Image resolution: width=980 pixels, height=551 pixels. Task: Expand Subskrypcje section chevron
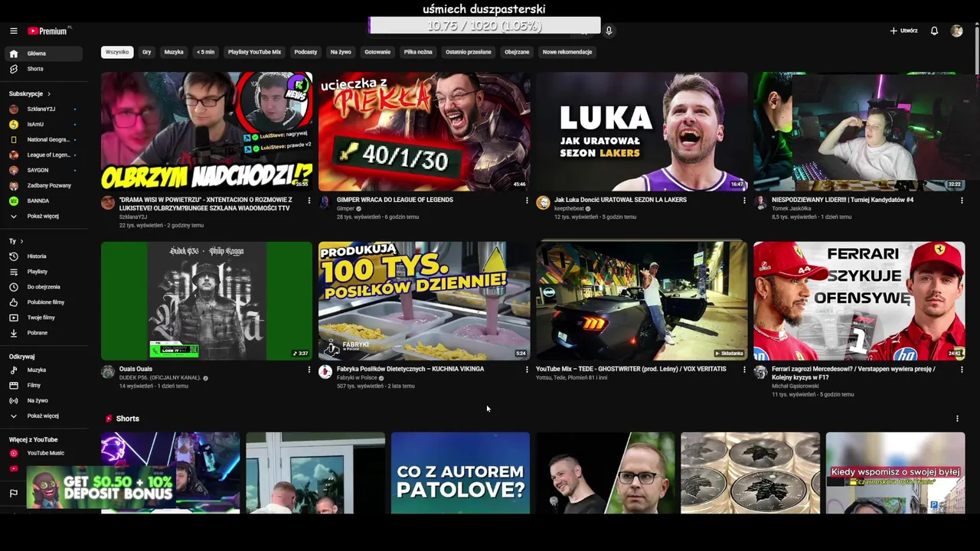pyautogui.click(x=49, y=94)
